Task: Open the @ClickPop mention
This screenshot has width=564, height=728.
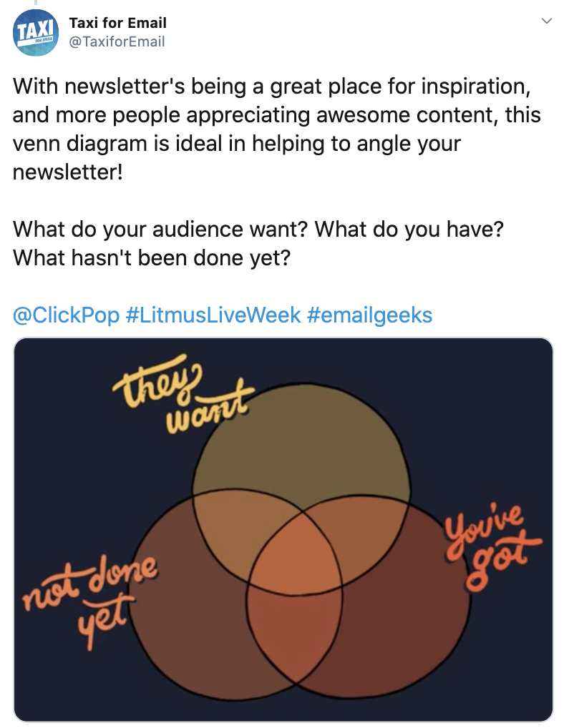Action: pyautogui.click(x=66, y=315)
